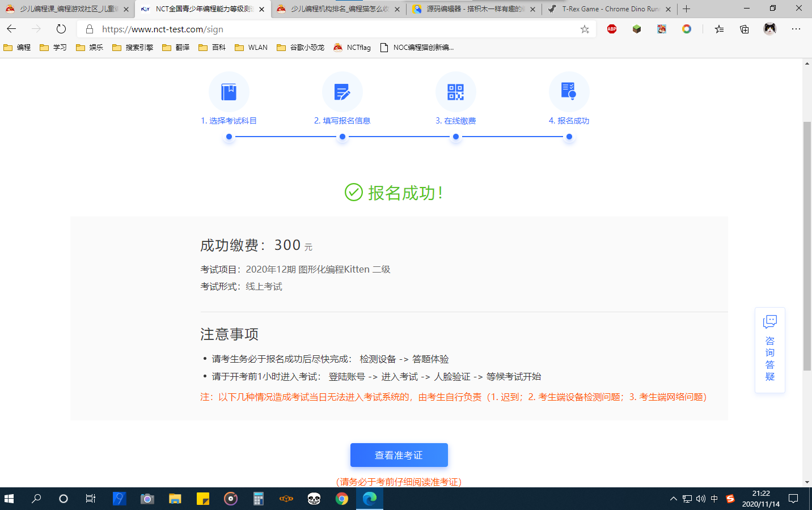Click the step 1 选择考试科目 book icon
The height and width of the screenshot is (510, 812).
(x=229, y=92)
